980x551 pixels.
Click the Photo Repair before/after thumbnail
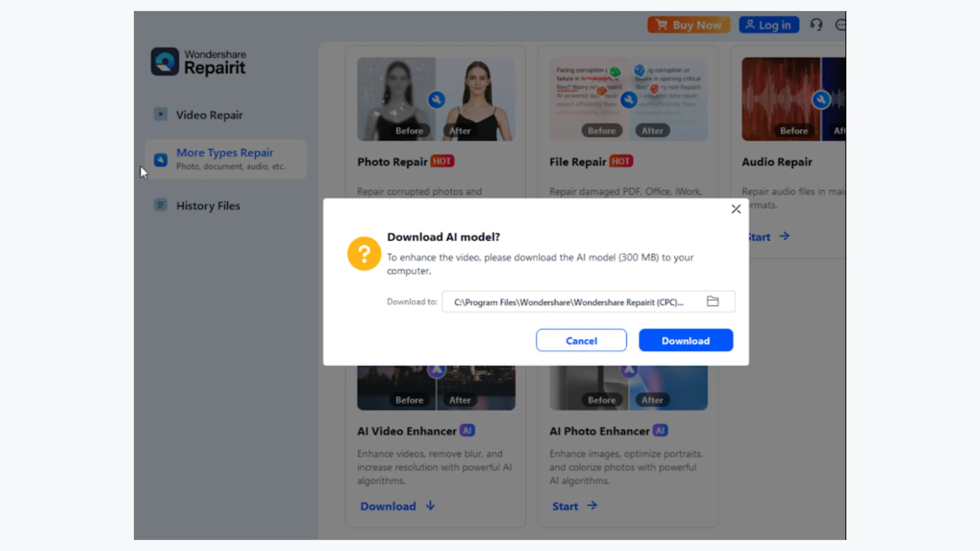coord(436,99)
